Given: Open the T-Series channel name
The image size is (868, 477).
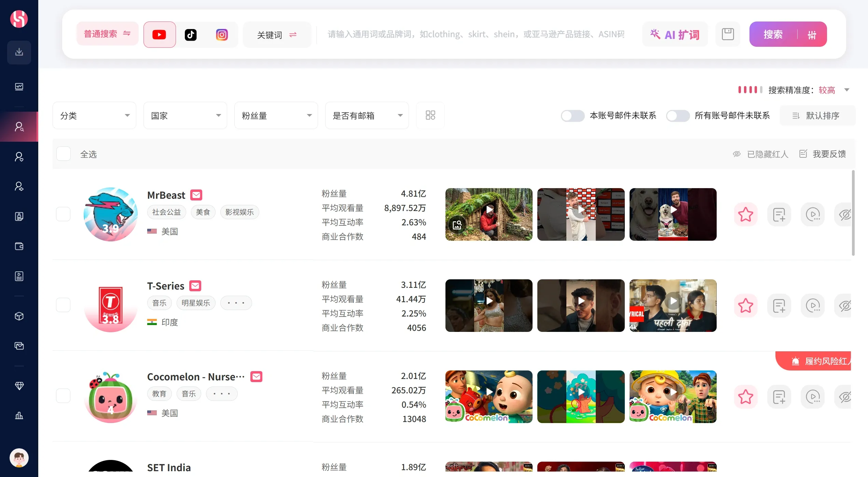Looking at the screenshot, I should tap(166, 286).
